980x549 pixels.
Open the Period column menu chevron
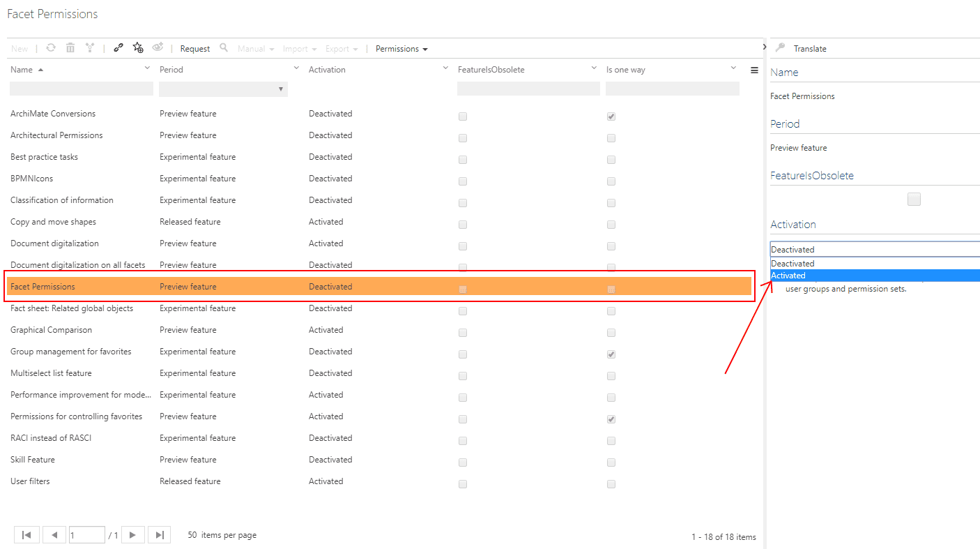(296, 68)
